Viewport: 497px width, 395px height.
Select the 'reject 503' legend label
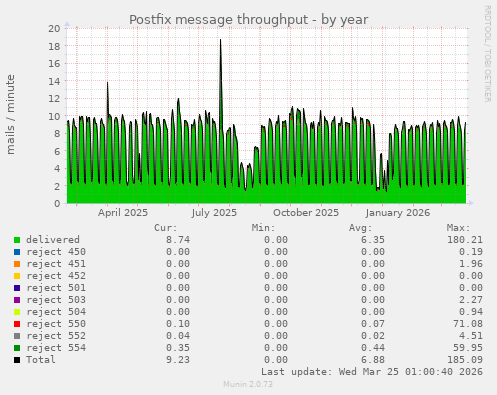click(x=56, y=300)
